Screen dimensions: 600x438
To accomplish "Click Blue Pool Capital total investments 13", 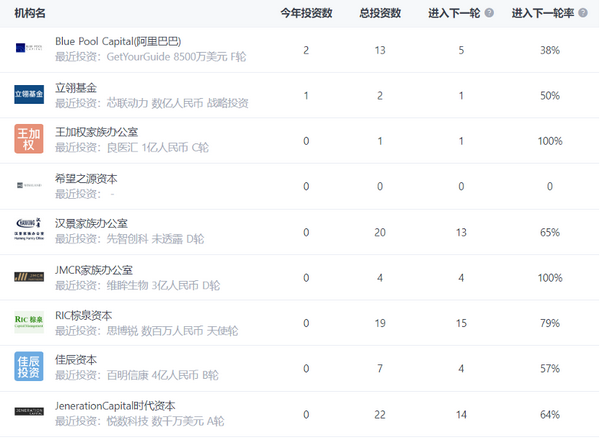I will click(380, 50).
